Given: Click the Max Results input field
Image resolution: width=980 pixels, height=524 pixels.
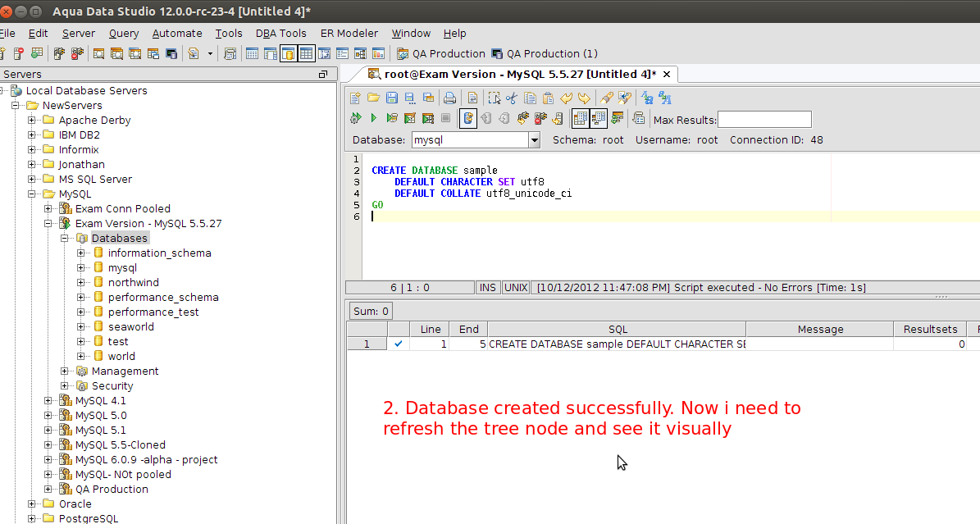Looking at the screenshot, I should pos(764,120).
